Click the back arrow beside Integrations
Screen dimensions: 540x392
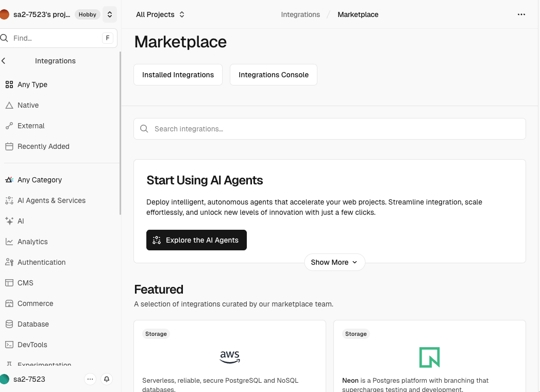[4, 61]
